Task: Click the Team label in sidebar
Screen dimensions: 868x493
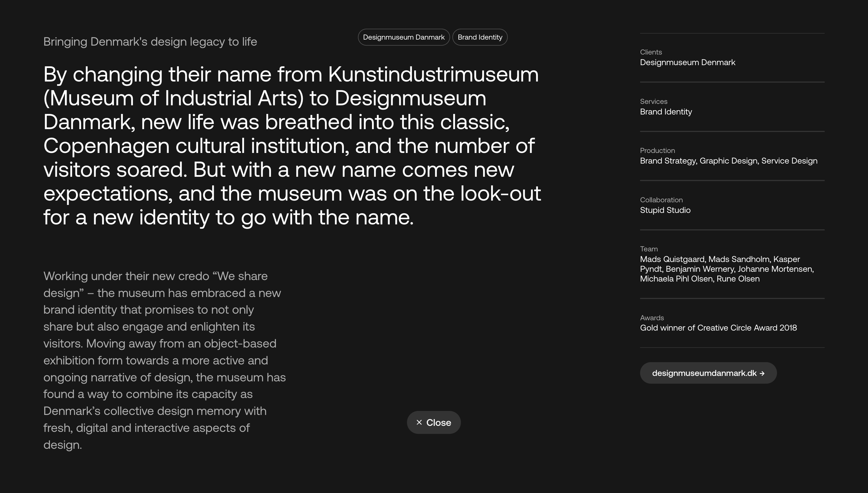Action: [x=648, y=249]
